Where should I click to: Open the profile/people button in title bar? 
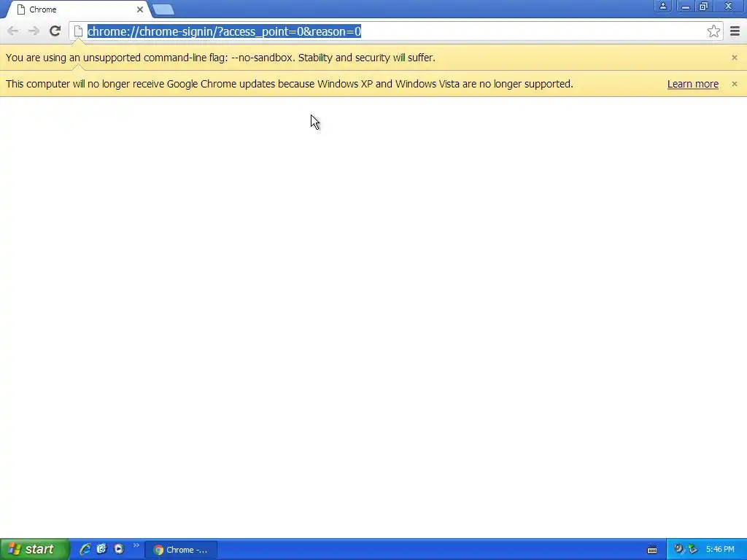tap(662, 6)
